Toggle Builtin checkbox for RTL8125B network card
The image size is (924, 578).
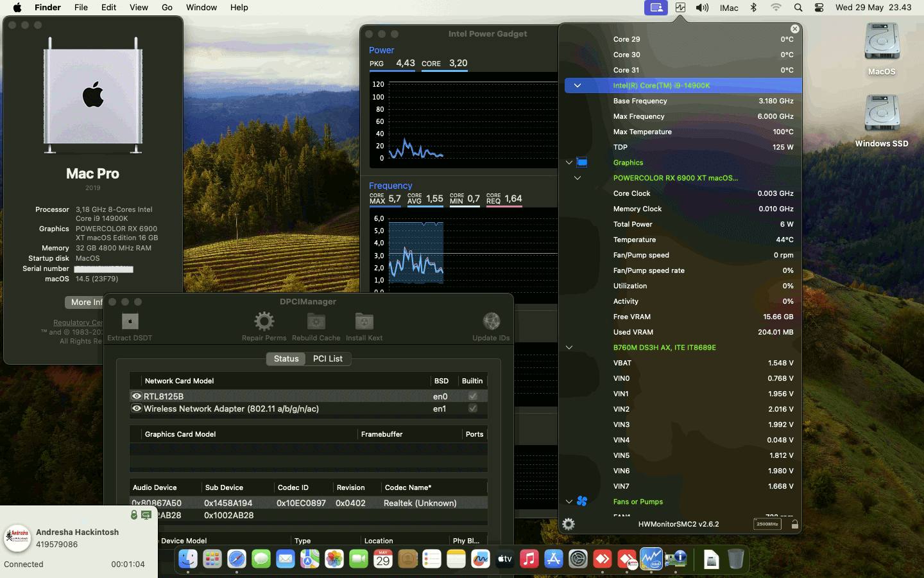click(473, 396)
